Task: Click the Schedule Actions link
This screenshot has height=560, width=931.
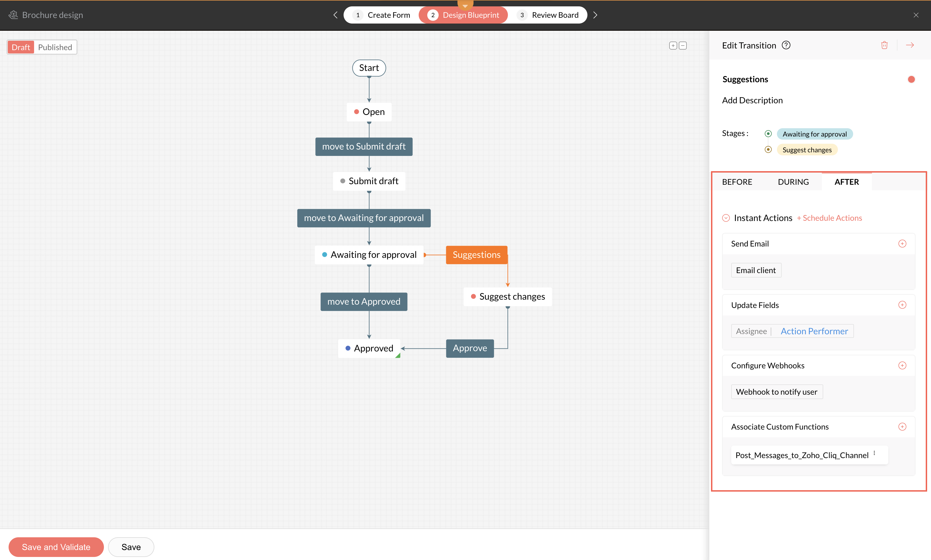Action: click(x=829, y=218)
